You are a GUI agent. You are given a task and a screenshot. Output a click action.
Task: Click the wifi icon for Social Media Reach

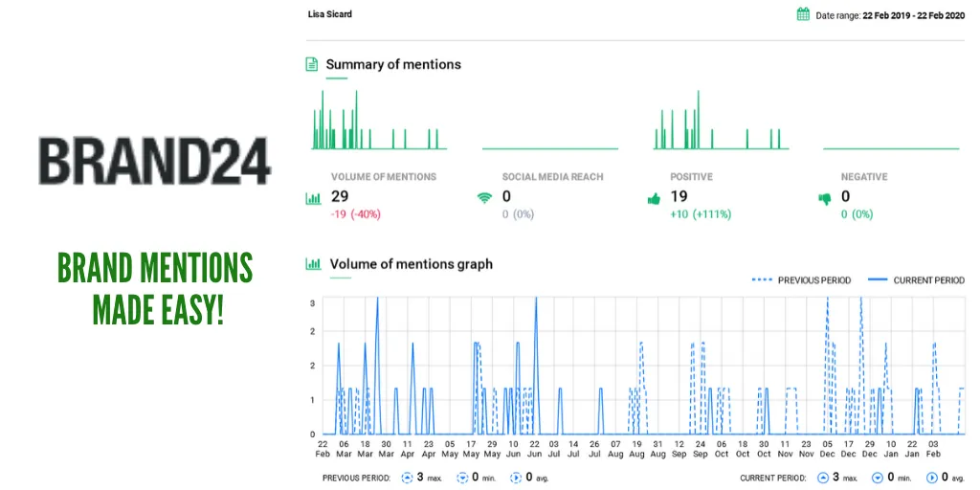coord(483,199)
